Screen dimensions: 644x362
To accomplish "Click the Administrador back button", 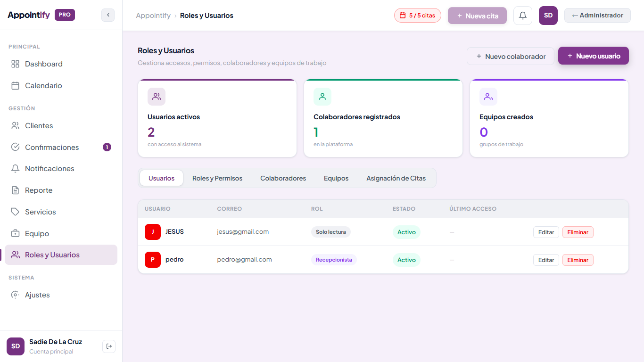I will pyautogui.click(x=597, y=15).
